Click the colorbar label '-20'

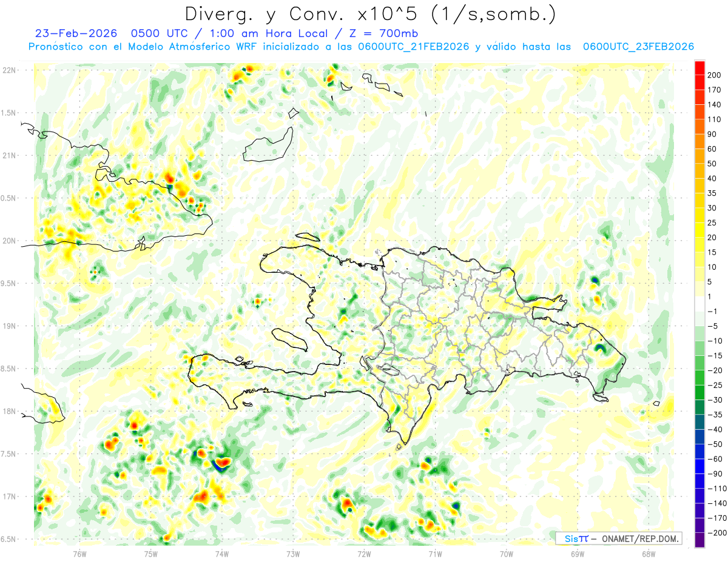(716, 370)
